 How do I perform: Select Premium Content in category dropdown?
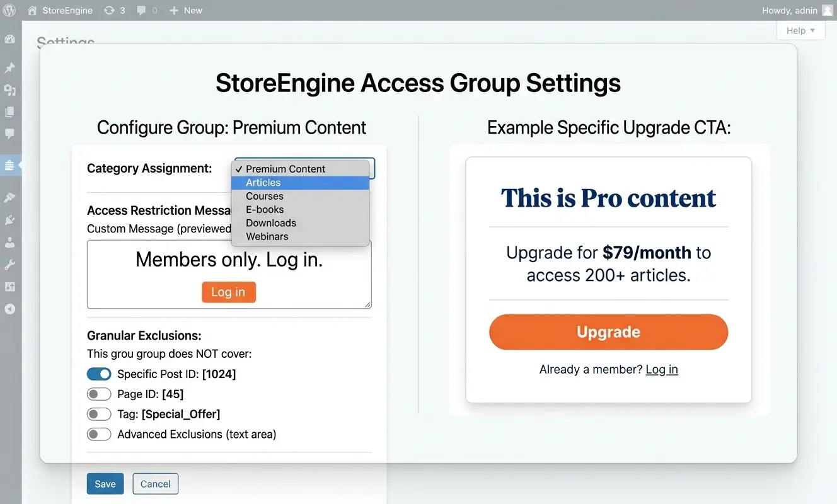click(x=300, y=169)
